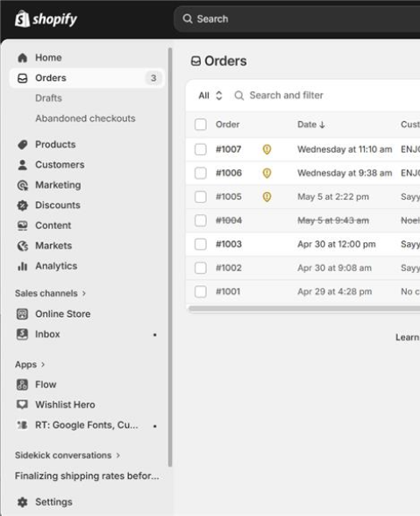This screenshot has height=516, width=420.
Task: Click the search magnifier icon in top bar
Action: point(188,18)
